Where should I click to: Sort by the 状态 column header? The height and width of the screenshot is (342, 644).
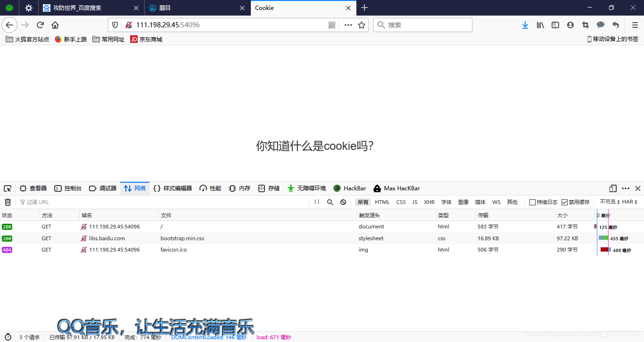point(20,215)
